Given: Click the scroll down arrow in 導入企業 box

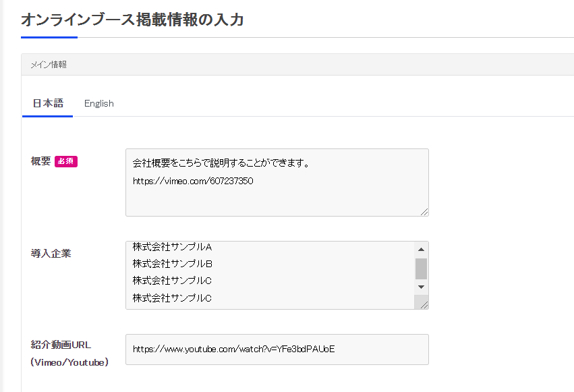Looking at the screenshot, I should 421,287.
